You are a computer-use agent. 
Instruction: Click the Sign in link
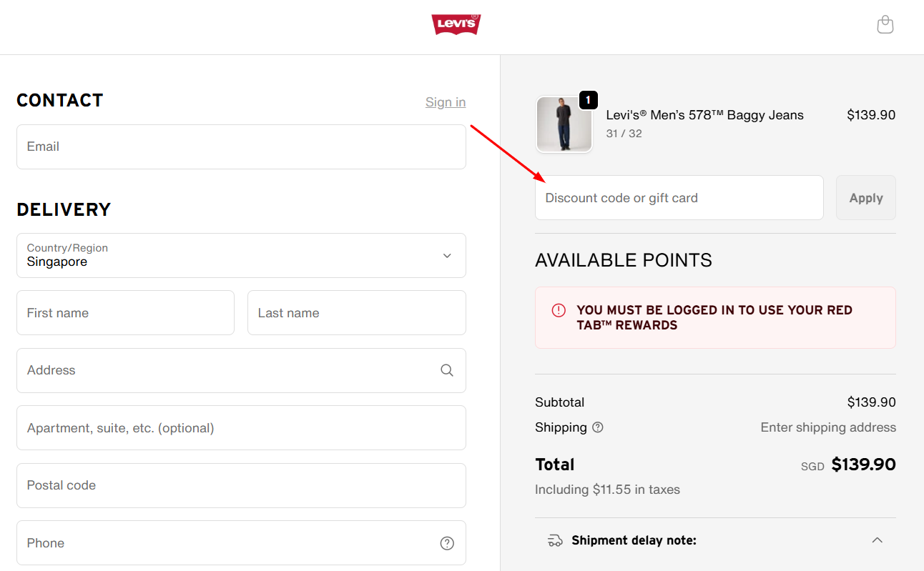[x=445, y=102]
